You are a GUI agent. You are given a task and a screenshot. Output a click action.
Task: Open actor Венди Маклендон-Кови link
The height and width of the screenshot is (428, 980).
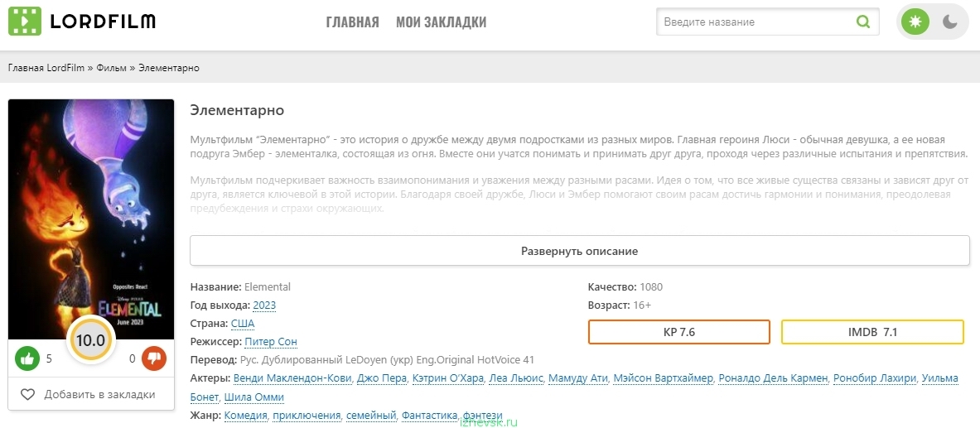[x=292, y=378]
